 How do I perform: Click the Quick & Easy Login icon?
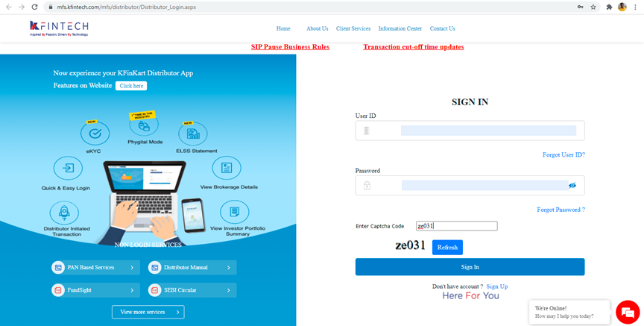(x=68, y=168)
